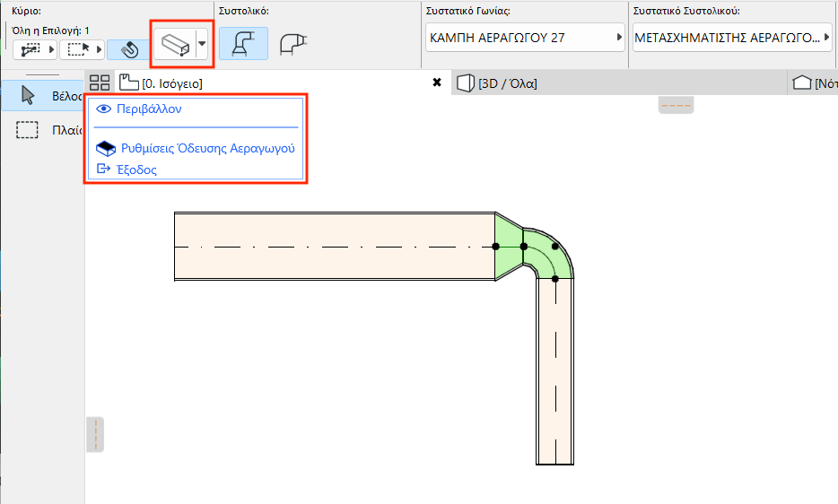
Task: Click the orange dashed handle on the left edge of the view
Action: (95, 435)
